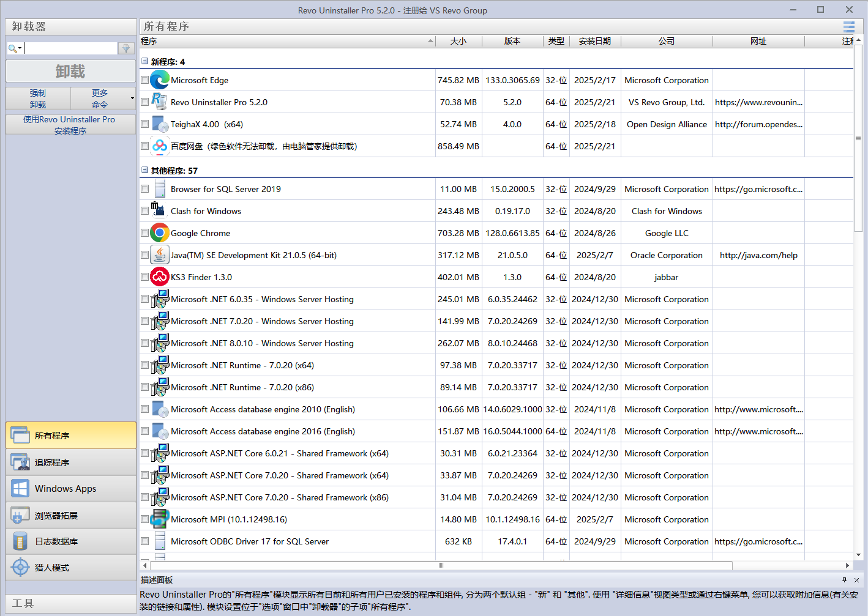Pin the description panel
868x616 pixels.
click(844, 580)
